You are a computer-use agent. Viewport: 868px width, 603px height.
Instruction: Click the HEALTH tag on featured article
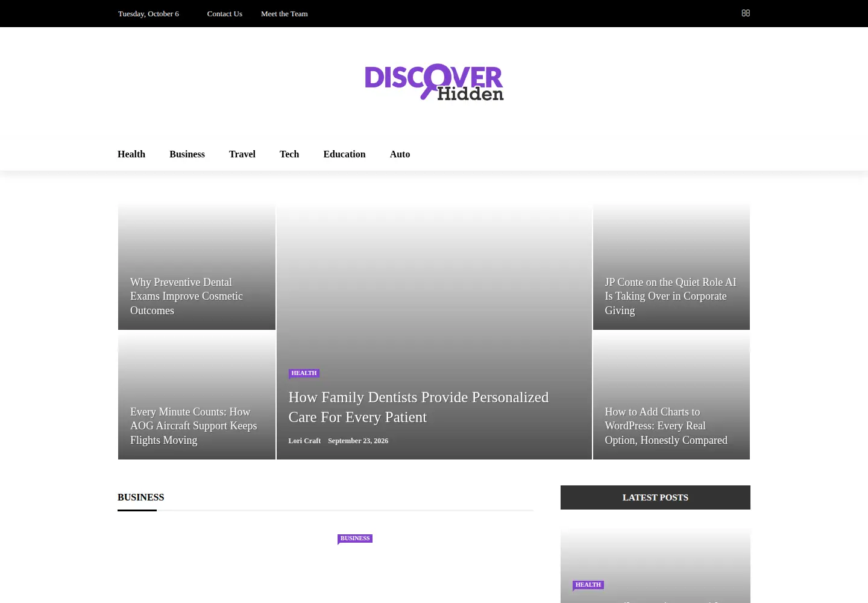tap(304, 373)
